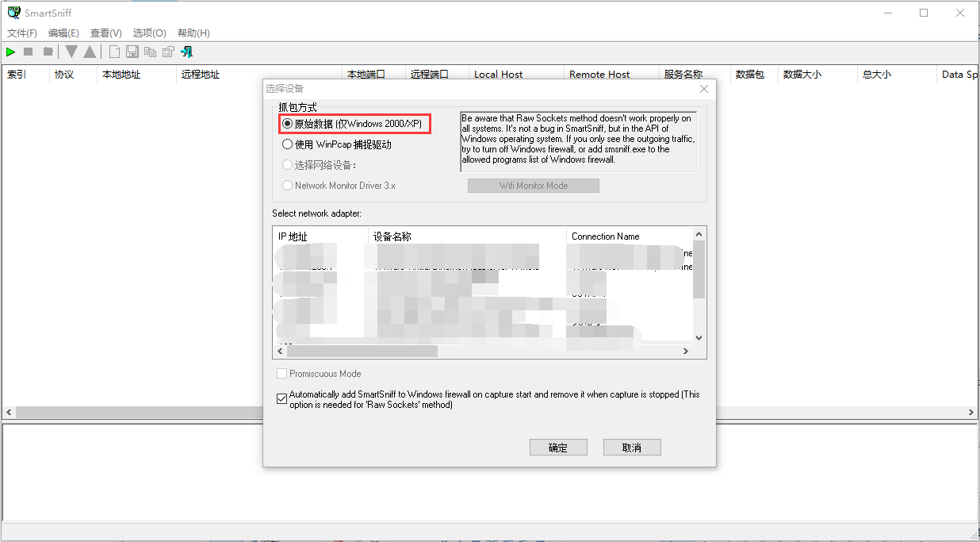Click the 索引 column header

click(25, 74)
